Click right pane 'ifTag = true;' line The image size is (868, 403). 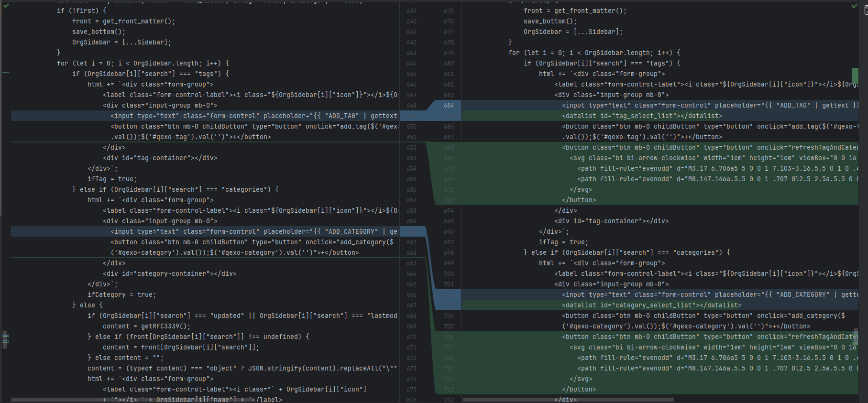point(563,242)
